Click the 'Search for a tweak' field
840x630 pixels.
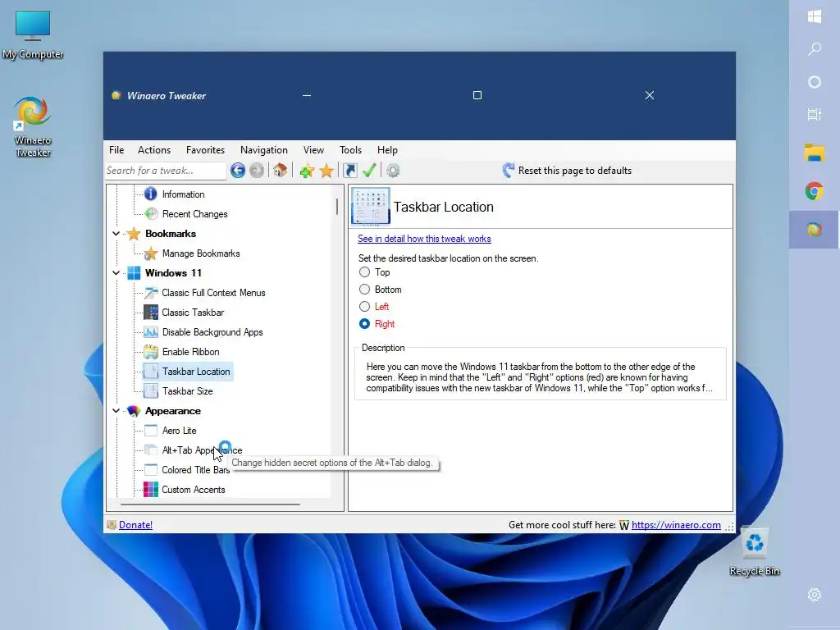click(x=166, y=171)
